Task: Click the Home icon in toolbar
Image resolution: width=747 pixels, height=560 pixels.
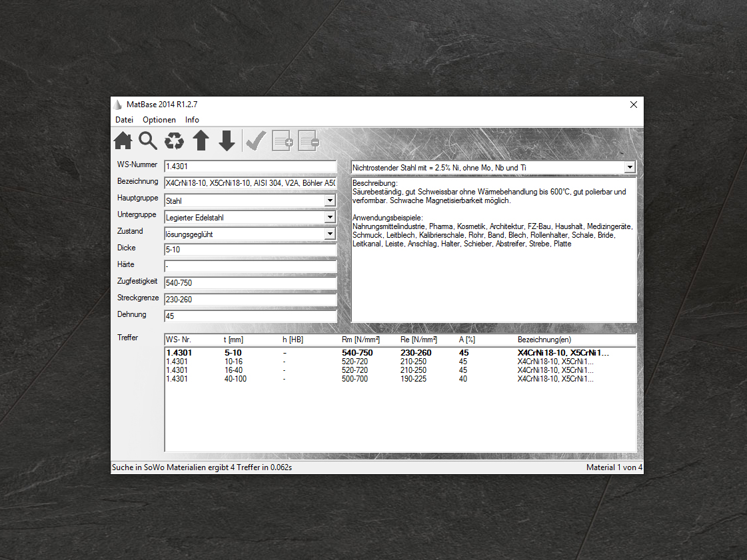Action: [123, 140]
